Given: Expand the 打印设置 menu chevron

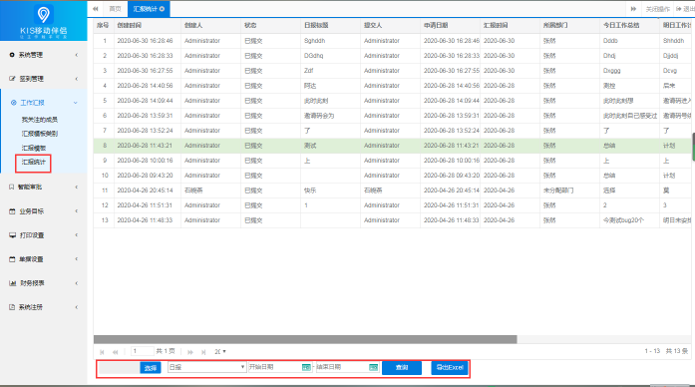Looking at the screenshot, I should (77, 235).
